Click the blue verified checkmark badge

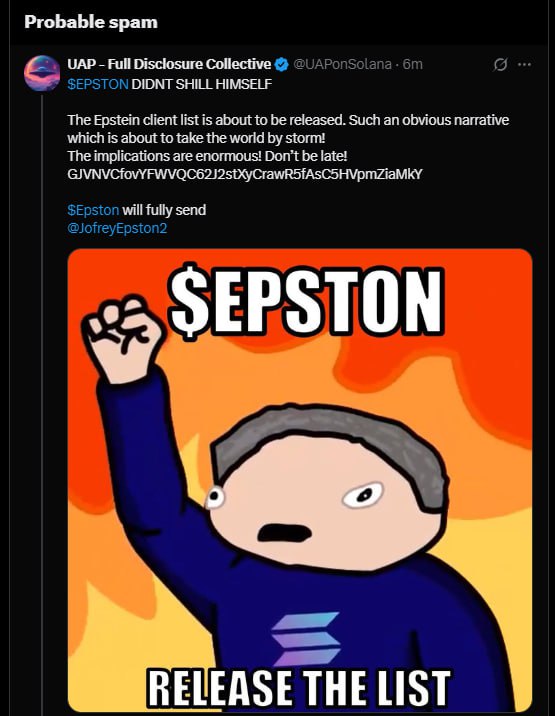pos(282,64)
